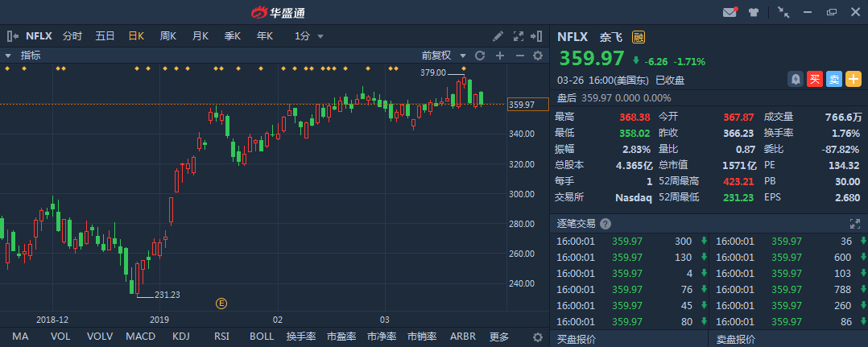
Task: Toggle the KDJ indicator
Action: tap(181, 337)
